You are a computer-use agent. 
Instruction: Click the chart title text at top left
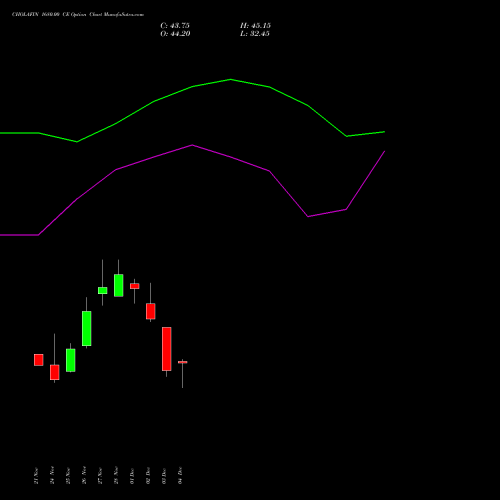(78, 15)
